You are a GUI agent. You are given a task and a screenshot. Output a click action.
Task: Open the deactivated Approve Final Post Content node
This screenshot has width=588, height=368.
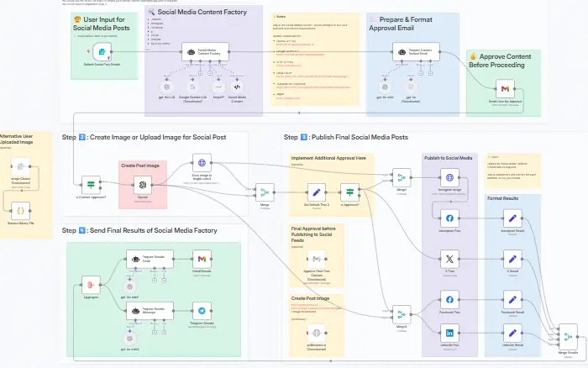(x=317, y=259)
